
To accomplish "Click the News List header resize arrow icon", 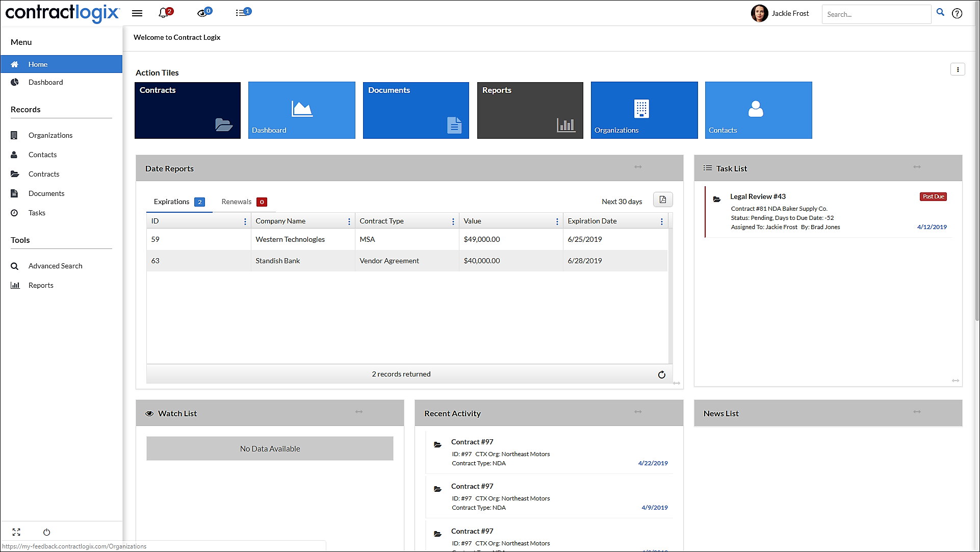I will pyautogui.click(x=917, y=412).
